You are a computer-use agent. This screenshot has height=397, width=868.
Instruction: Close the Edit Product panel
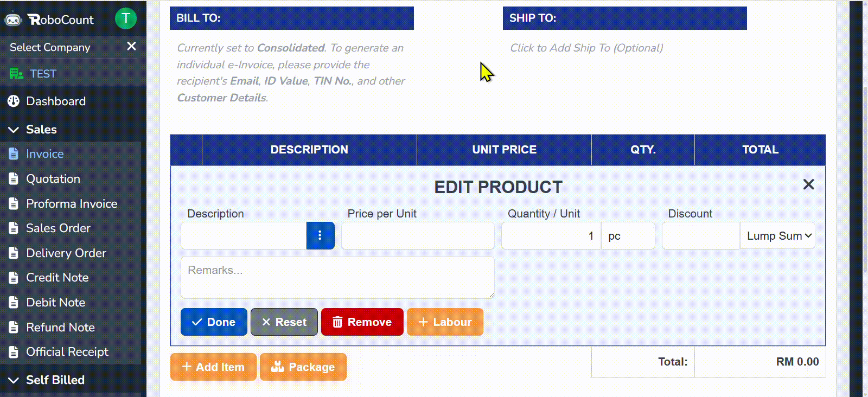[x=808, y=185]
